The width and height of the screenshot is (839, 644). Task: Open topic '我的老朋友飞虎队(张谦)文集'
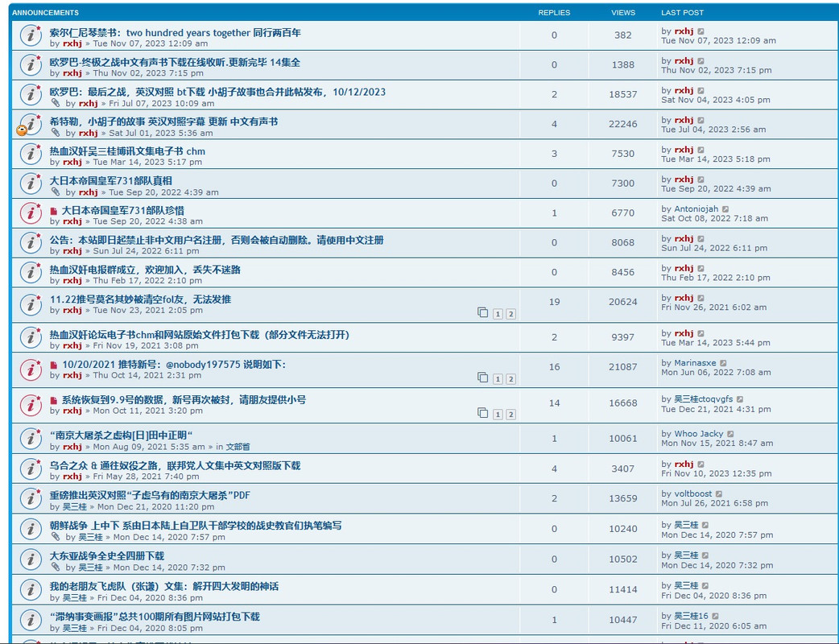[164, 586]
